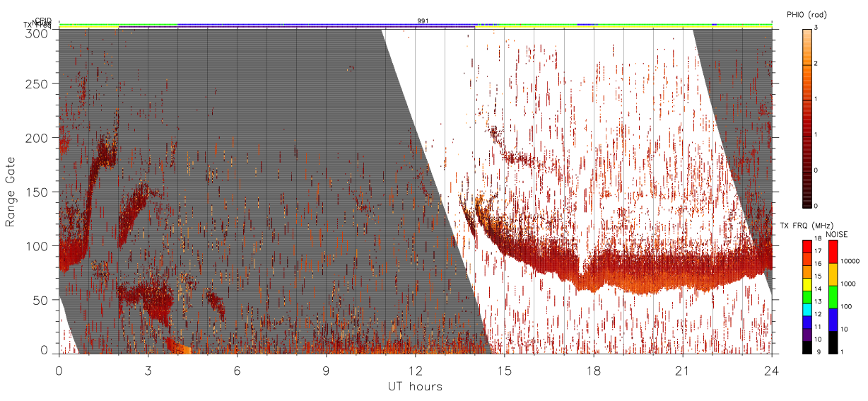Screen dimensions: 868x401
Task: Click the '50' tick on Range Gate axis
Action: pyautogui.click(x=40, y=300)
